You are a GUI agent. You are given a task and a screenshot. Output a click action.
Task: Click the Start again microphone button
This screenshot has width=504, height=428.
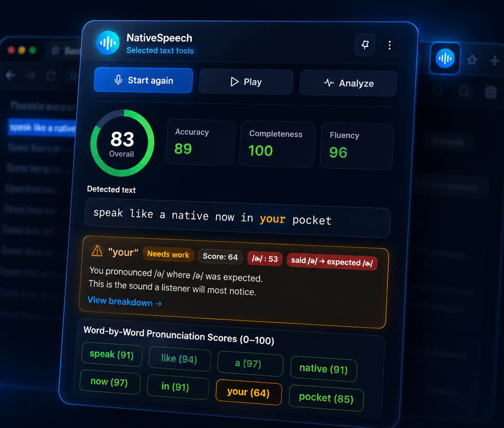tap(144, 80)
